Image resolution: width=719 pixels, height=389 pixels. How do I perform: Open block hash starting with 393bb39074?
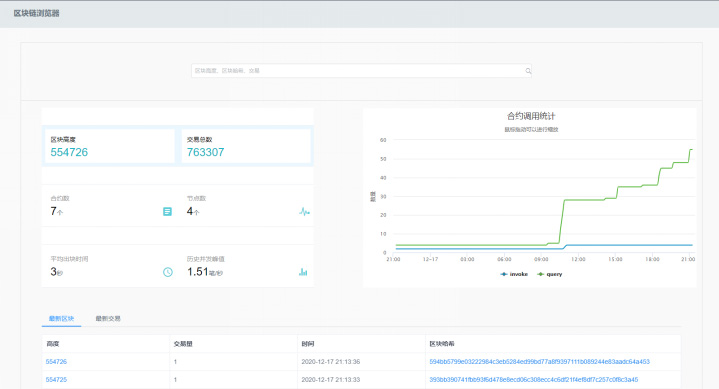tap(534, 379)
